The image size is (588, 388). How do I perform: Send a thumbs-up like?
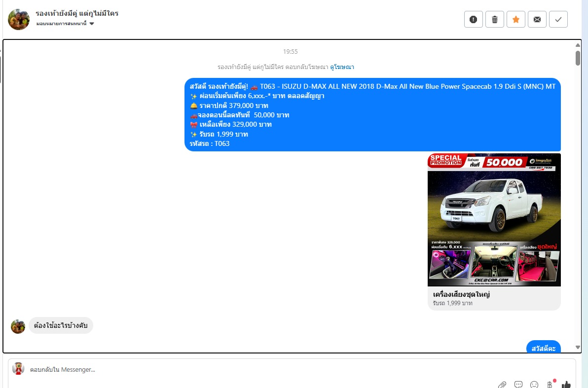click(x=566, y=385)
